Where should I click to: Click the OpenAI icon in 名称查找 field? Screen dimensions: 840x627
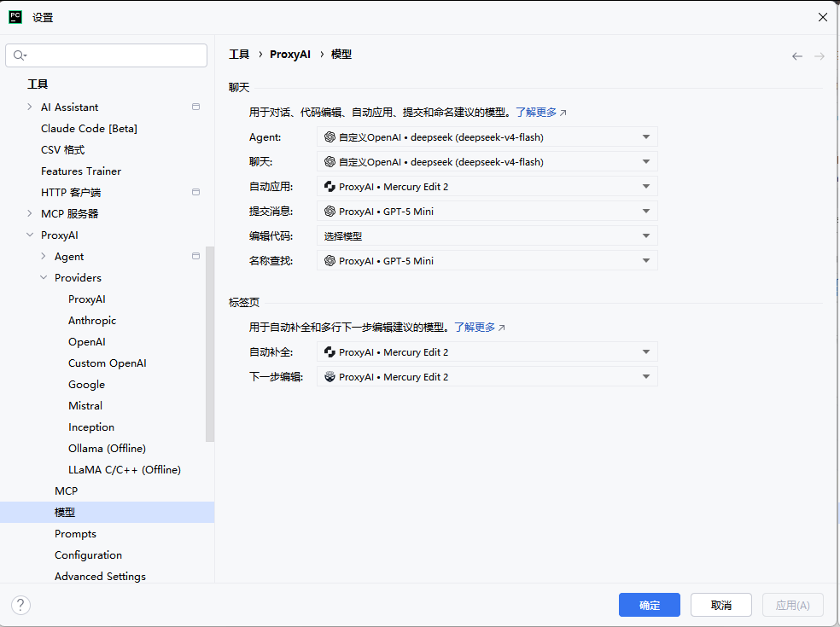pos(330,261)
